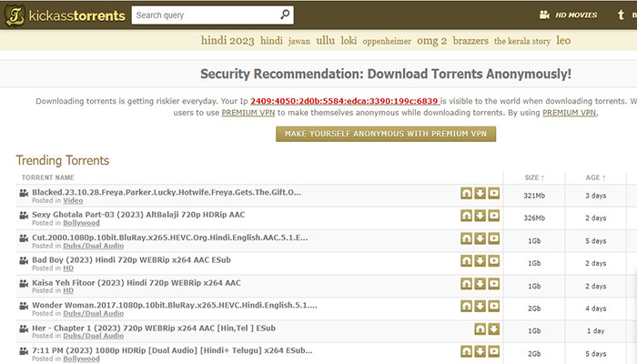Open first PREMIUM VPN link after 'users to use'
Image resolution: width=637 pixels, height=364 pixels.
248,113
